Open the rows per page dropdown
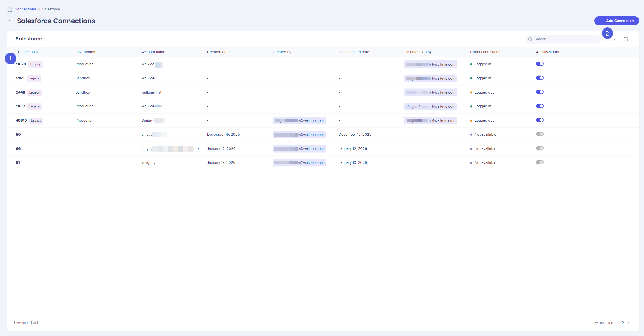Screen dimensions: 644x336 coord(625,323)
